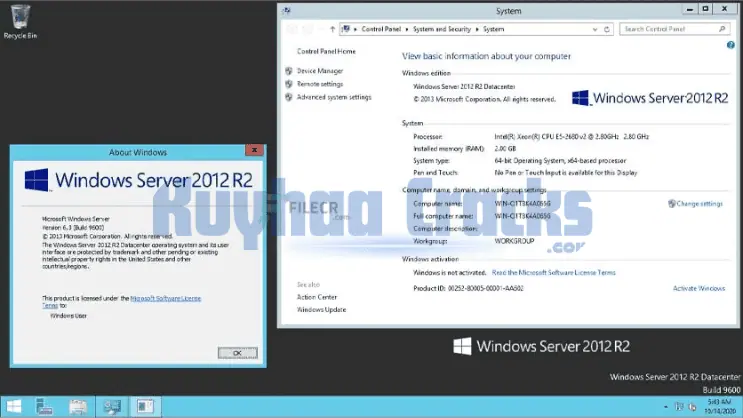The image size is (743, 418).
Task: Open the Recycle Bin desktop icon
Action: [20, 20]
